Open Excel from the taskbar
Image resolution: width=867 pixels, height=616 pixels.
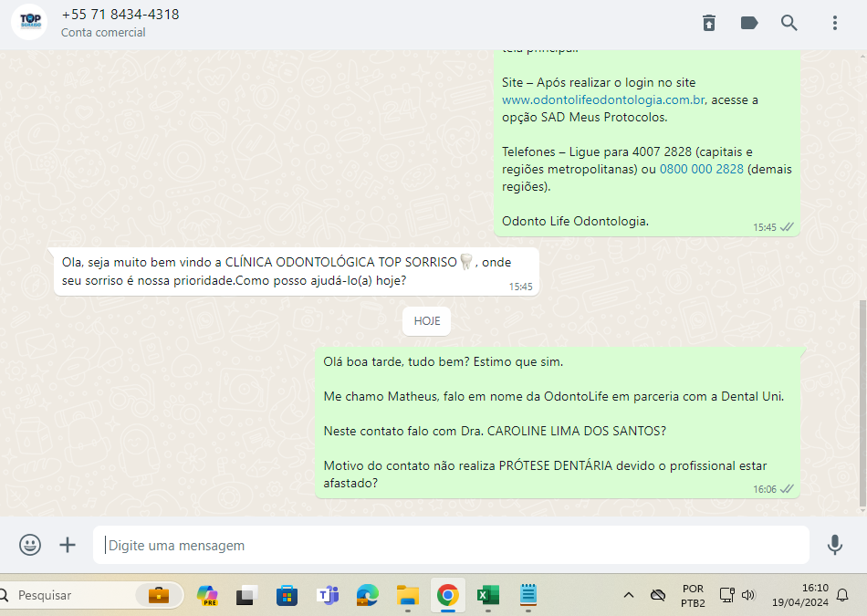point(487,595)
